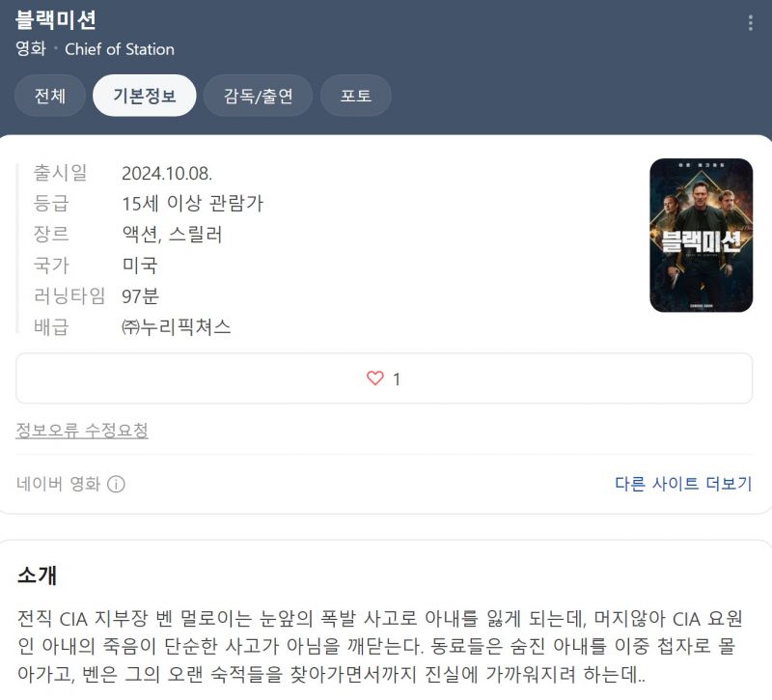Select the 전체 tab
772x700 pixels.
(x=50, y=96)
